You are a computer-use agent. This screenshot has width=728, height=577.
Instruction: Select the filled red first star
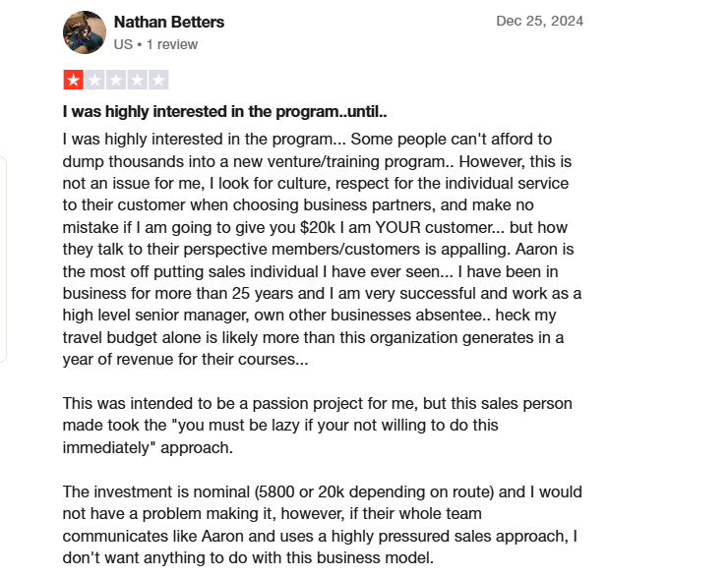pyautogui.click(x=74, y=80)
